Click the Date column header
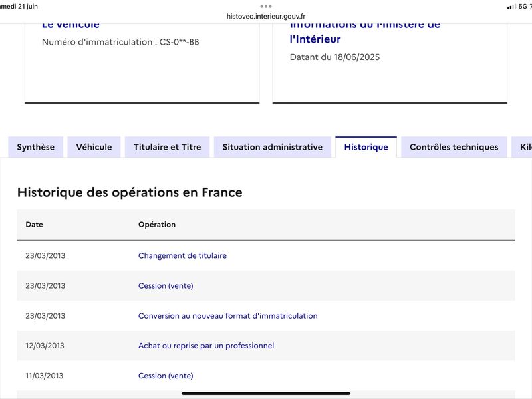 (x=35, y=225)
